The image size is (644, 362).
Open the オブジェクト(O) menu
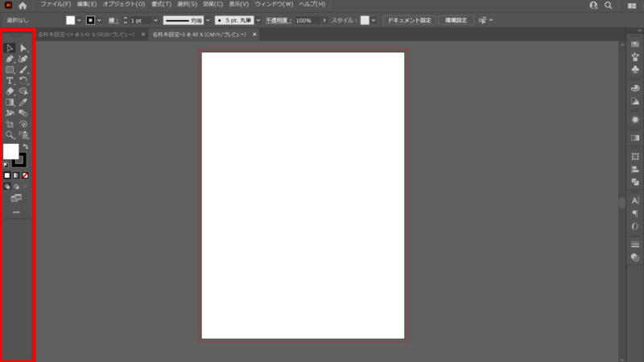(124, 4)
